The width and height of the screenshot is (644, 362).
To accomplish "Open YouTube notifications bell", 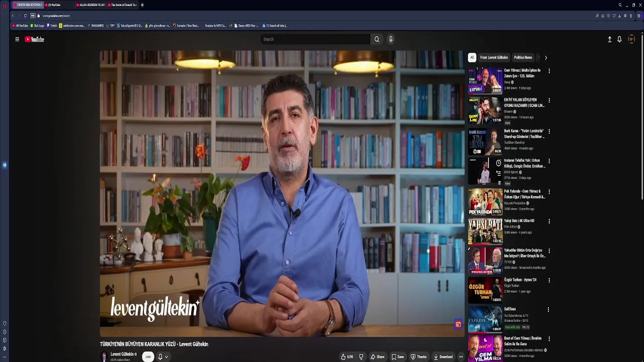I will coord(619,39).
